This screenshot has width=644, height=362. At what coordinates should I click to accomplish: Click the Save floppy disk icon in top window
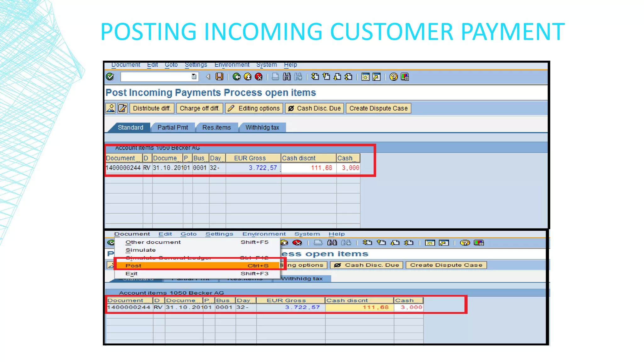click(219, 77)
